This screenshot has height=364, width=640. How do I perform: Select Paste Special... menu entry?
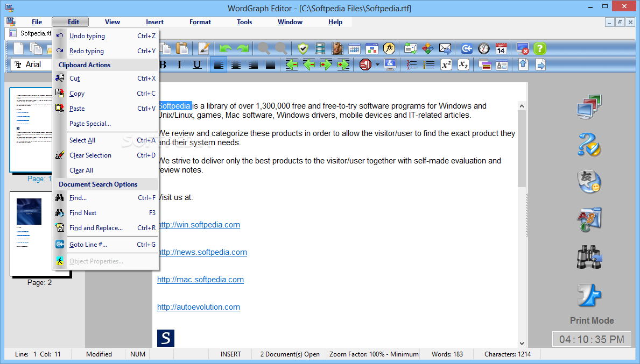(106, 124)
